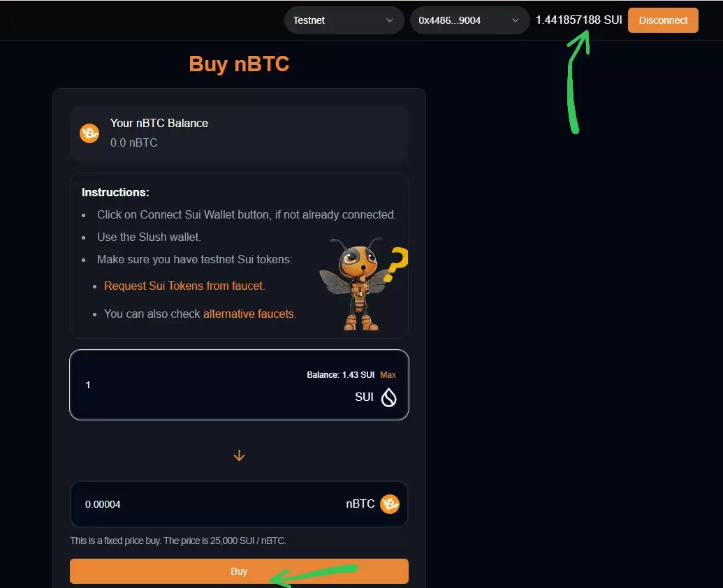The width and height of the screenshot is (723, 588).
Task: Click the nBTC coin icon beside balance
Action: tap(89, 133)
